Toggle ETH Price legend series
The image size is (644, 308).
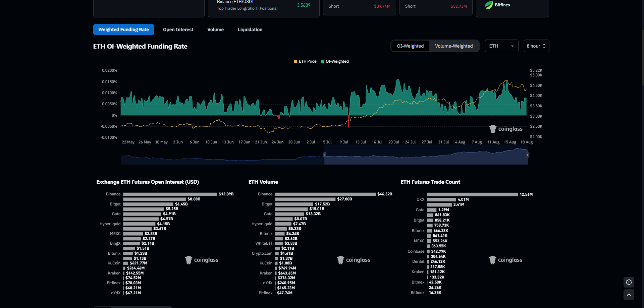(305, 61)
